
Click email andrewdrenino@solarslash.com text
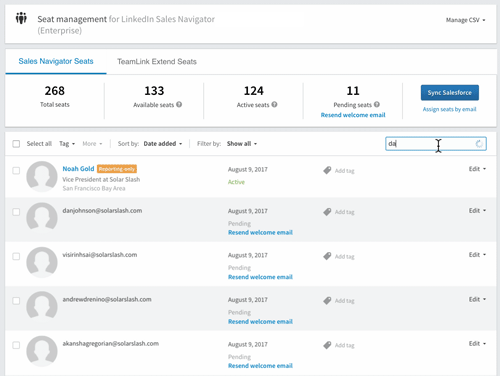pos(107,299)
